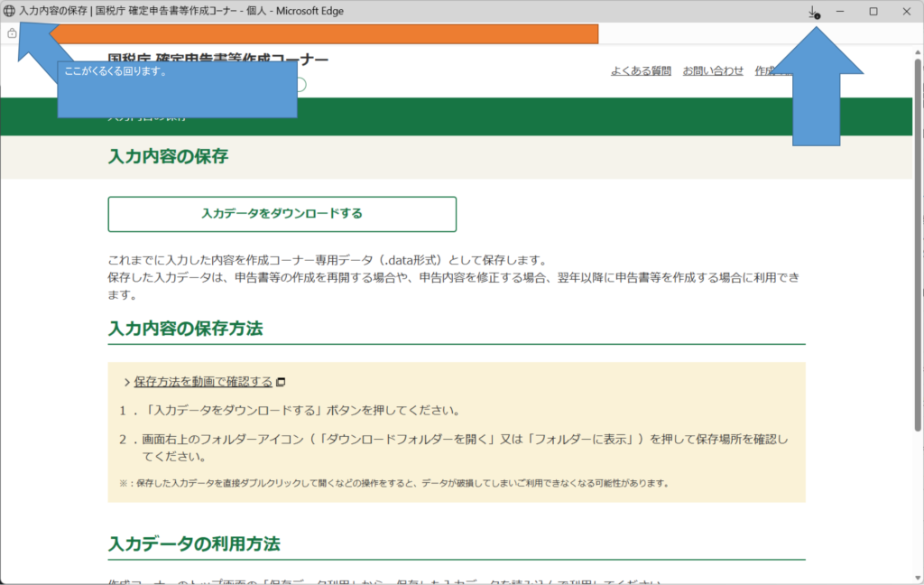Click the large blue arrow pointing at downloads
Screen dimensions: 924x585
point(817,88)
